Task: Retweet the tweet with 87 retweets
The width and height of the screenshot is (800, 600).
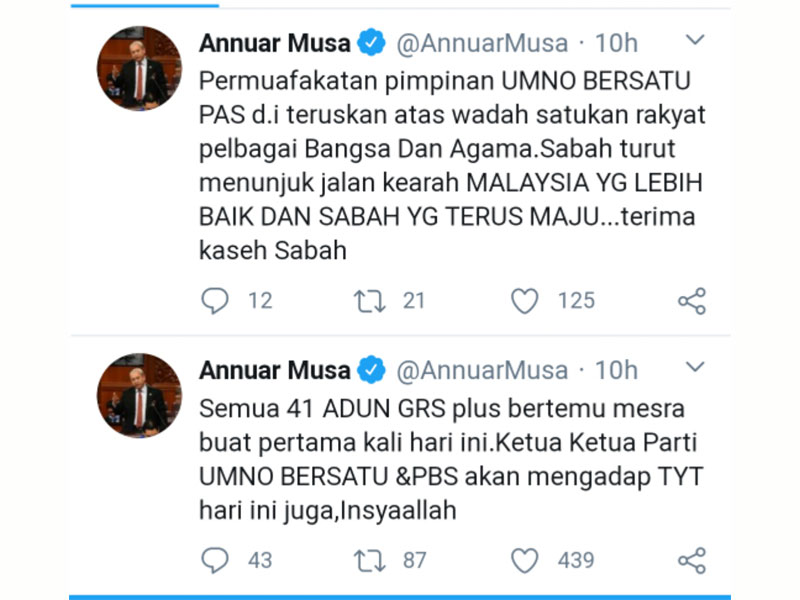Action: [369, 561]
